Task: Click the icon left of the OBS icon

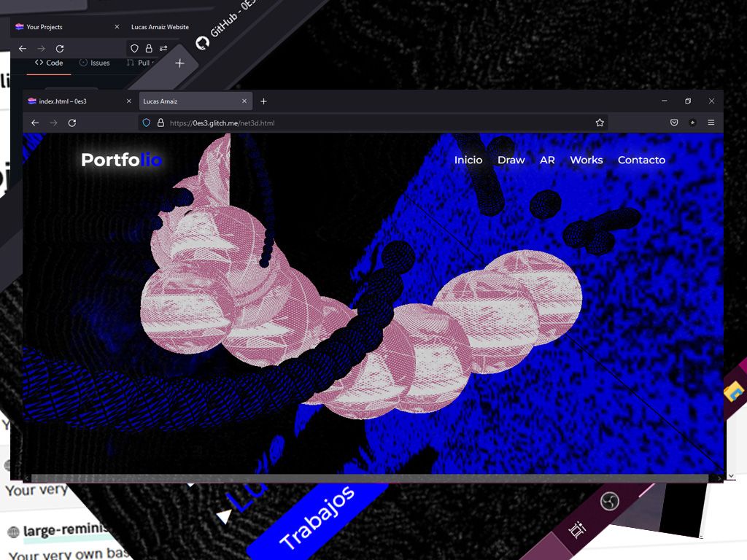Action: [x=577, y=529]
